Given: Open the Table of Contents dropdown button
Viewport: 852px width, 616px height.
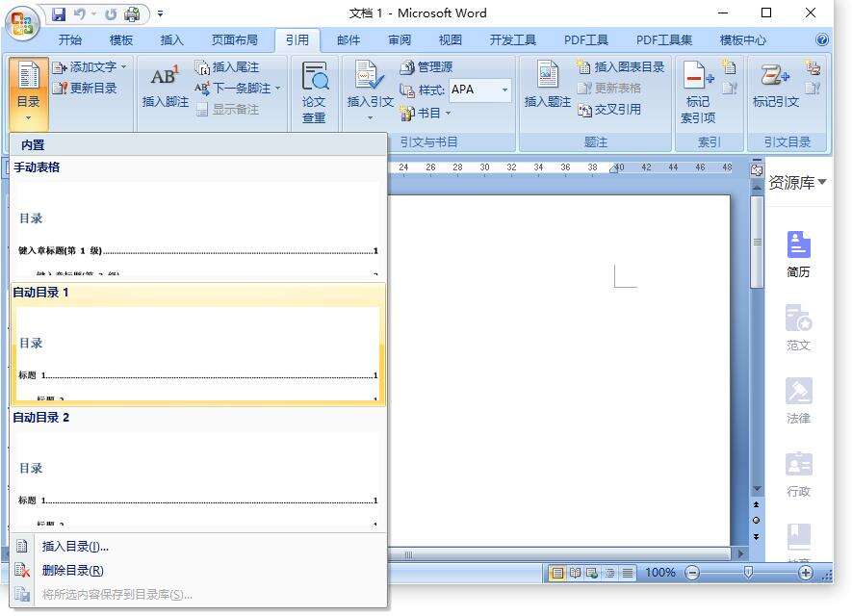Looking at the screenshot, I should point(28,93).
